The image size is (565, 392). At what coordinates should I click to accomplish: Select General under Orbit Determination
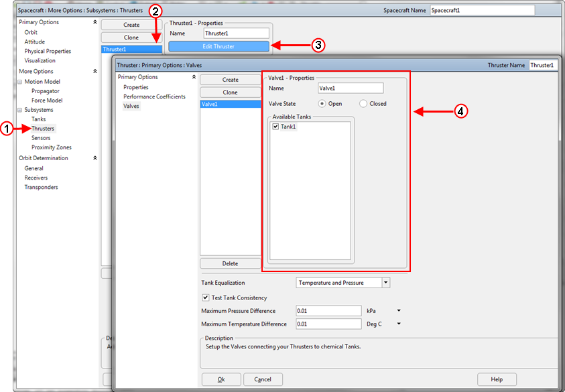(x=34, y=168)
